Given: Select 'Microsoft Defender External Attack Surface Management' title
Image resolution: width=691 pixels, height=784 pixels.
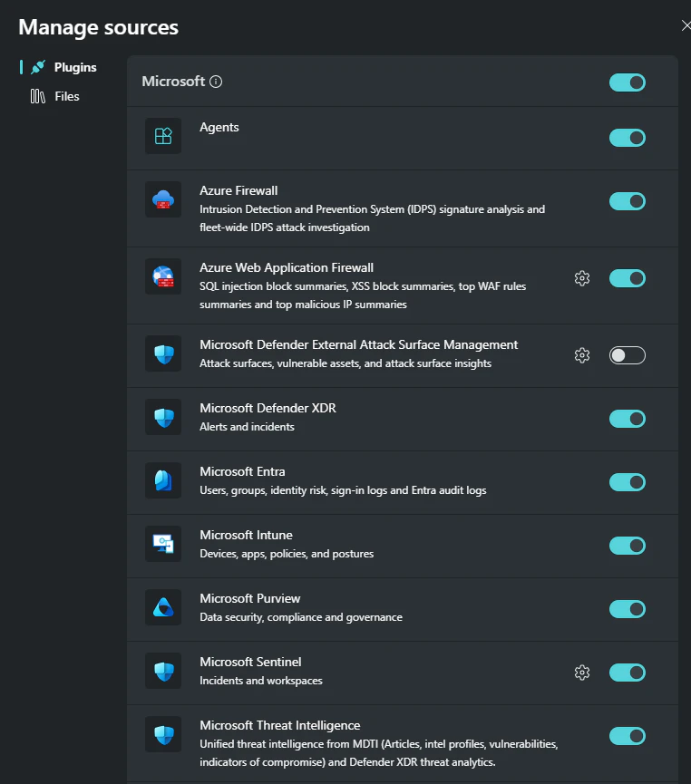Looking at the screenshot, I should click(359, 344).
